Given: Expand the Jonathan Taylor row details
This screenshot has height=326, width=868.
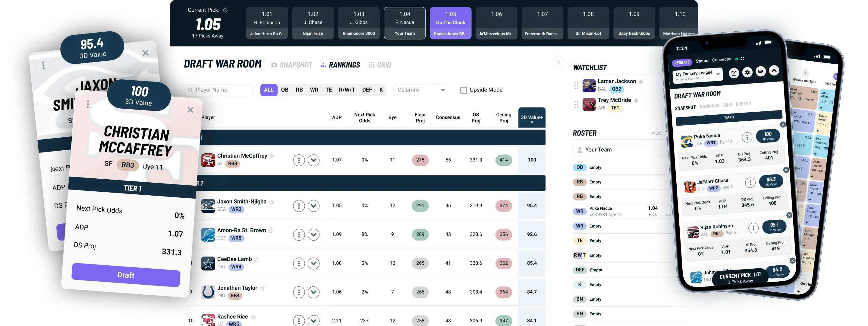Looking at the screenshot, I should point(313,292).
